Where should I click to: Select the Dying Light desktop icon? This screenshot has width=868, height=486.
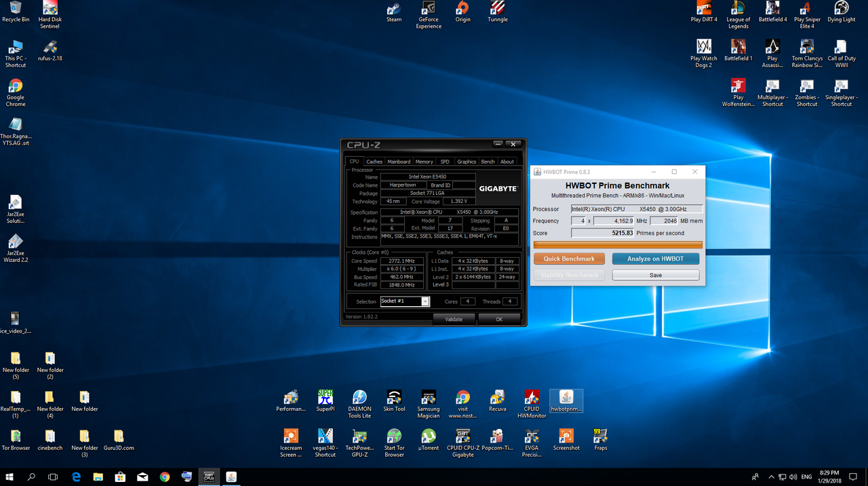pyautogui.click(x=841, y=12)
